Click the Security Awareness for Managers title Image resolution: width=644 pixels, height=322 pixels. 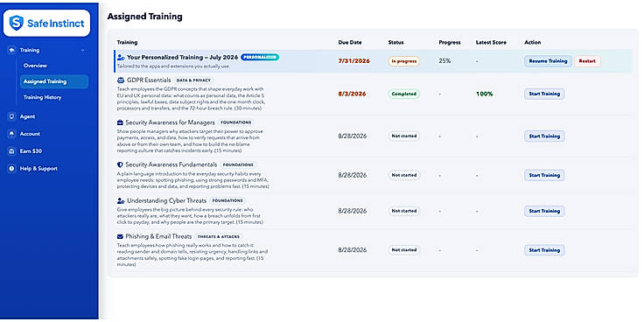170,122
